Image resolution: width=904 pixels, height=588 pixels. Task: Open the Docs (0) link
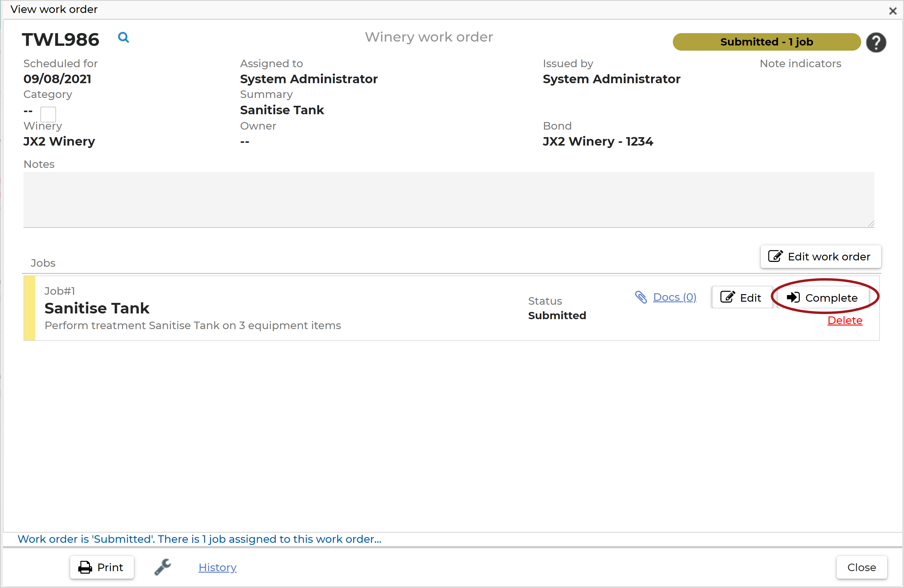pyautogui.click(x=675, y=297)
